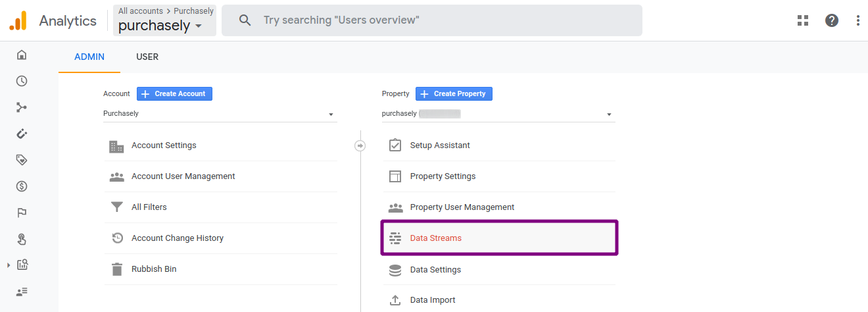Image resolution: width=868 pixels, height=312 pixels.
Task: Open Monetisation dollar icon in sidebar
Action: (x=22, y=186)
